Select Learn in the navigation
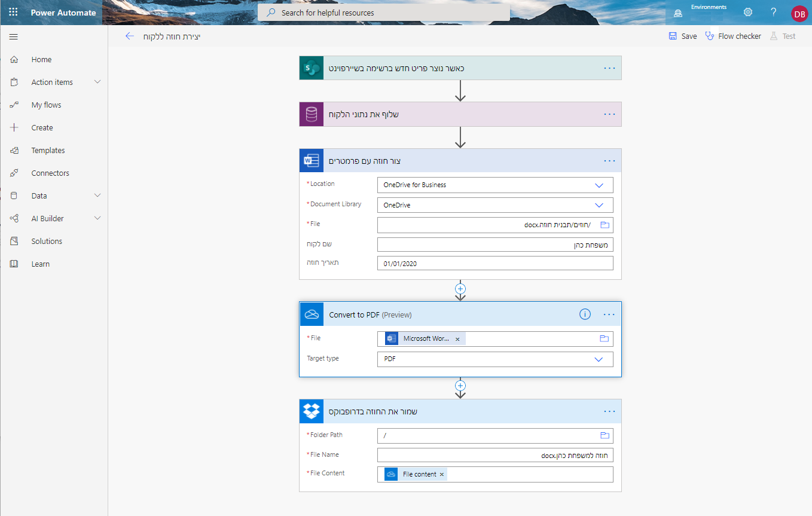This screenshot has width=812, height=516. point(41,264)
